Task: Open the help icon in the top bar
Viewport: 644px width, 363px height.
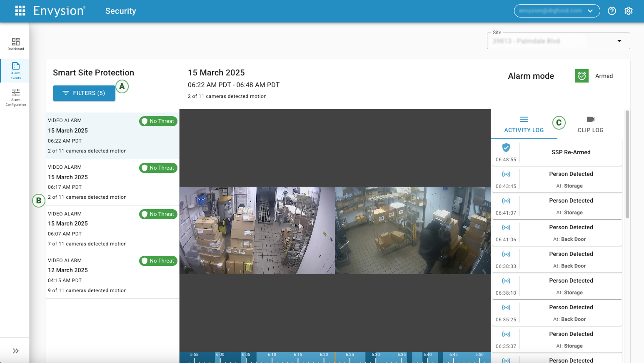Action: click(612, 11)
